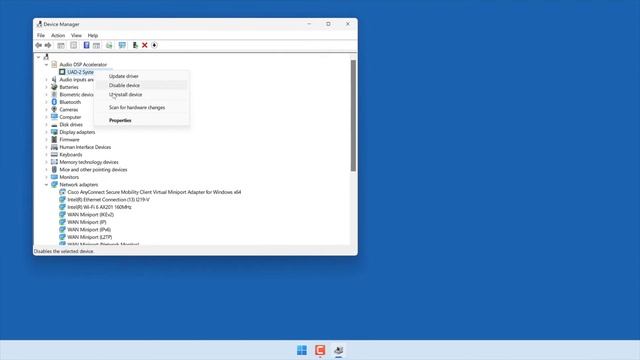Toggle the Show/Hide Console Tree toolbar icon

pyautogui.click(x=61, y=45)
